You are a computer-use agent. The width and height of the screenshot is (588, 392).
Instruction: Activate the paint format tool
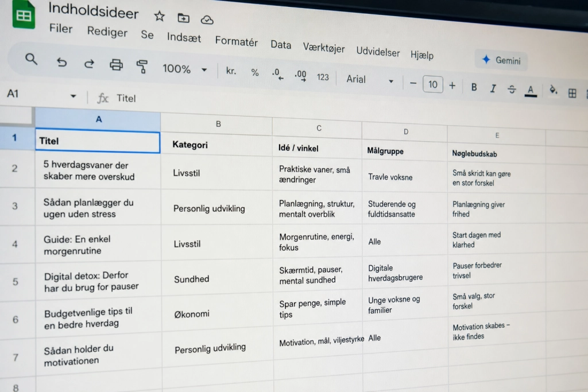pos(142,67)
